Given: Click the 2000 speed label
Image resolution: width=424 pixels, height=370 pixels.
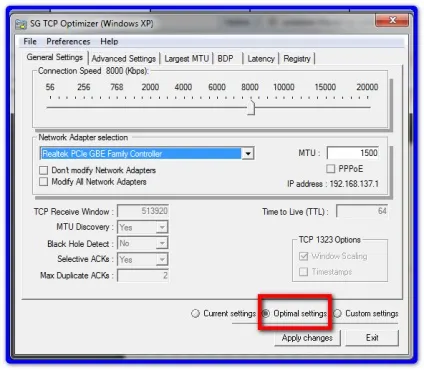Looking at the screenshot, I should (150, 87).
